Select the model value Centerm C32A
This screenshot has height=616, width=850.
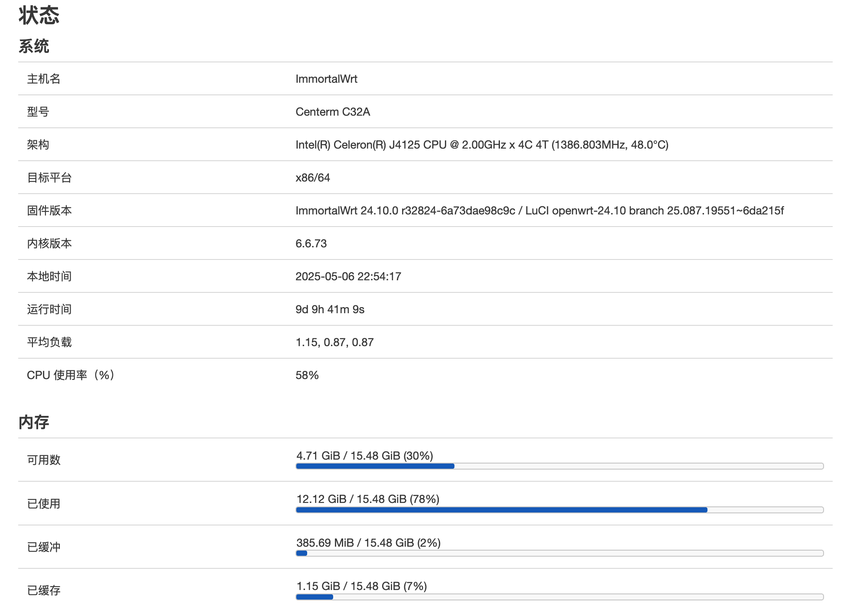(333, 112)
